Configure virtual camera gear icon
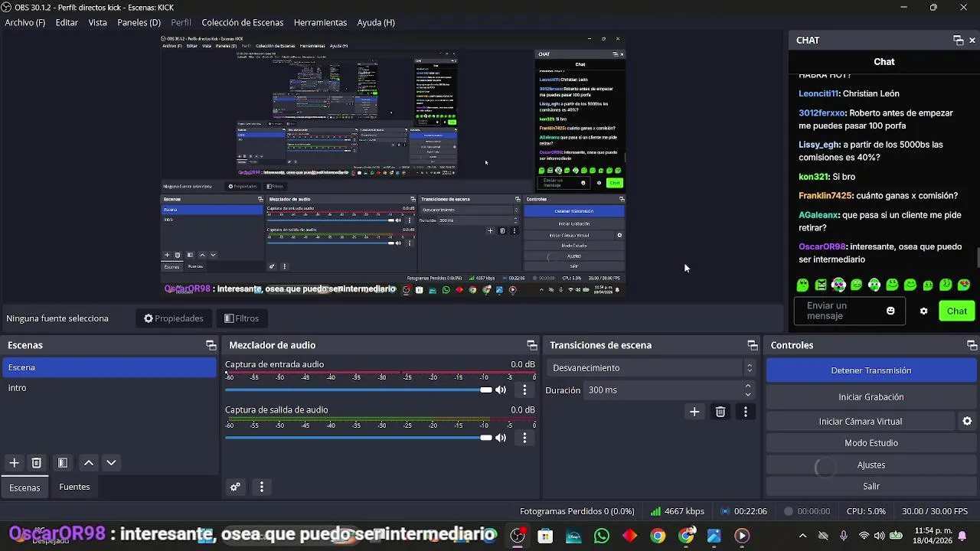Image resolution: width=980 pixels, height=551 pixels. coord(967,422)
